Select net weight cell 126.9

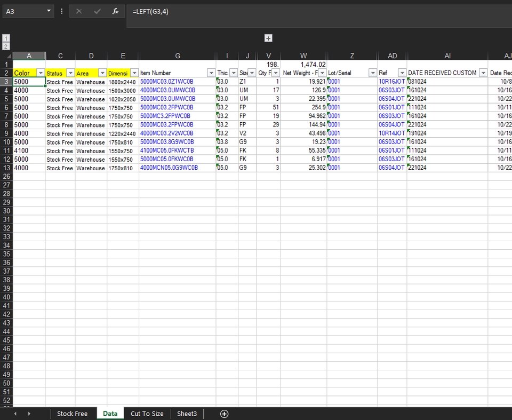pyautogui.click(x=303, y=90)
